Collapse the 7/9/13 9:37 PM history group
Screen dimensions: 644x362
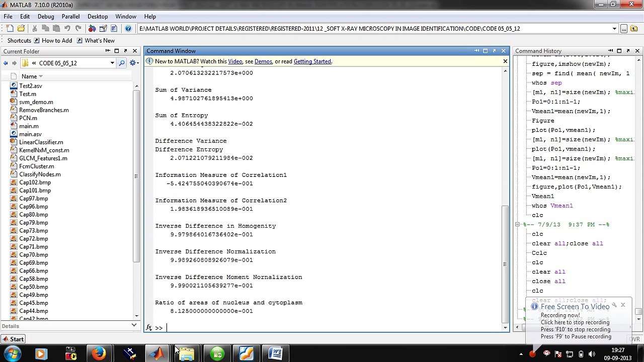coord(517,225)
